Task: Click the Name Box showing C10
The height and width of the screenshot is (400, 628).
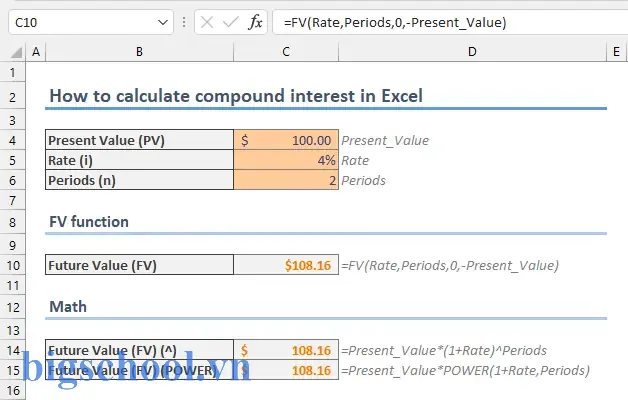Action: [x=91, y=22]
